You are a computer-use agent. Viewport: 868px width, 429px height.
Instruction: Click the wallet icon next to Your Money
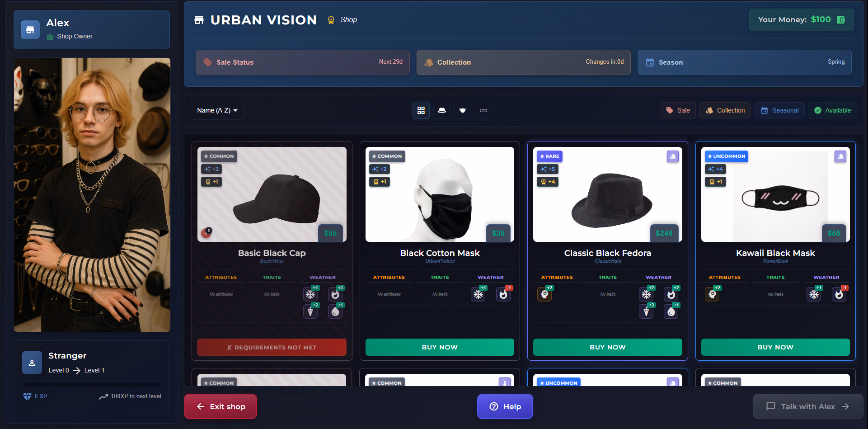841,20
